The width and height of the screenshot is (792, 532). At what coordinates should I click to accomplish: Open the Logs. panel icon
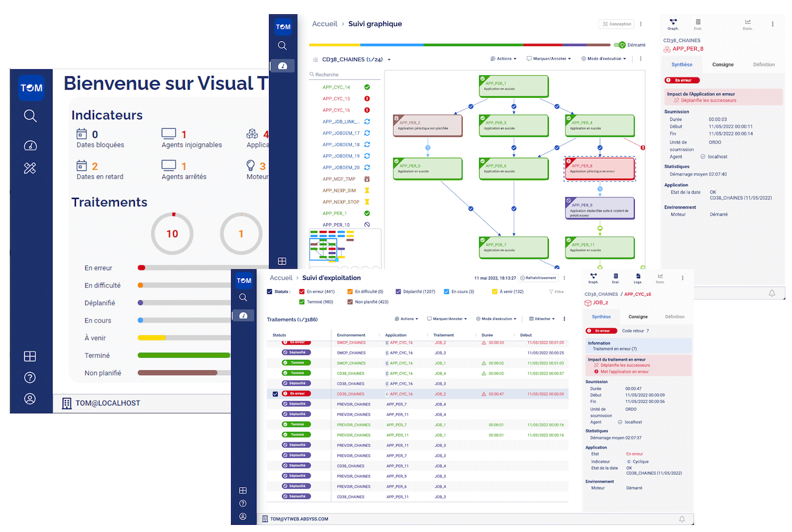[637, 278]
